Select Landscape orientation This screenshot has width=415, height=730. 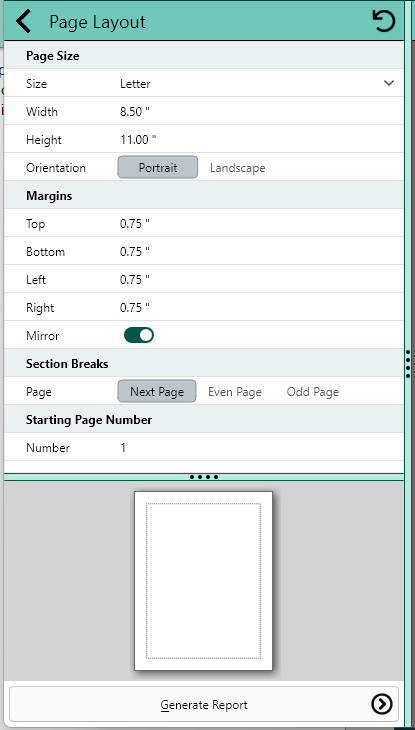coord(238,168)
